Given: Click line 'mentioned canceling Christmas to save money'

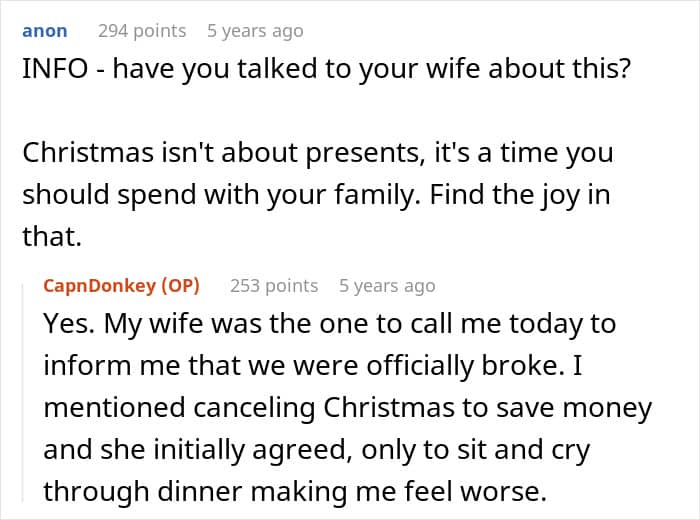Looking at the screenshot, I should coord(347,408).
